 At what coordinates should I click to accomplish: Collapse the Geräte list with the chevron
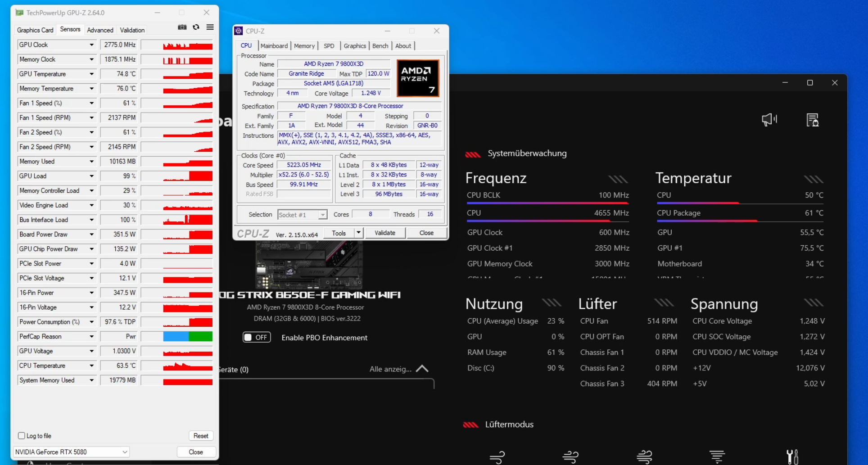tap(422, 369)
